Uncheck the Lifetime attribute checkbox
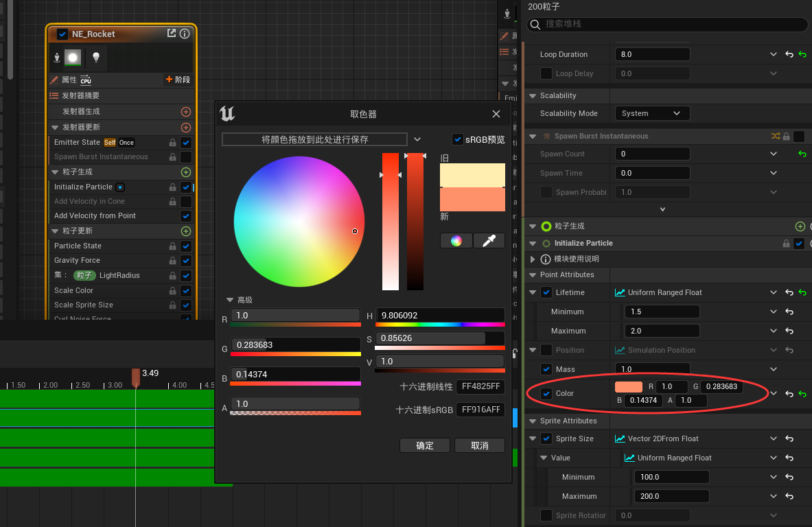 pos(546,292)
